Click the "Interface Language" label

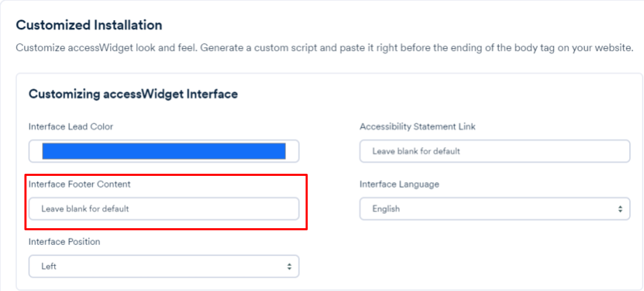399,184
